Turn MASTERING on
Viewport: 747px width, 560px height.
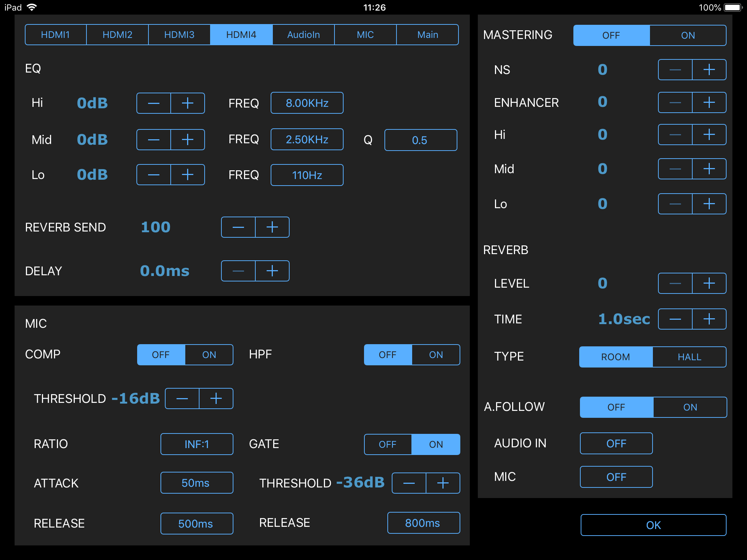tap(688, 35)
